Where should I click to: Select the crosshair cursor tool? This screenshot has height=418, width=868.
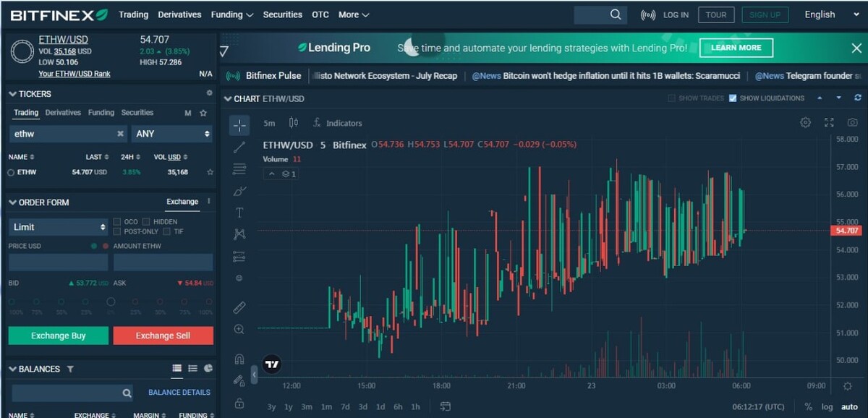[x=239, y=124]
